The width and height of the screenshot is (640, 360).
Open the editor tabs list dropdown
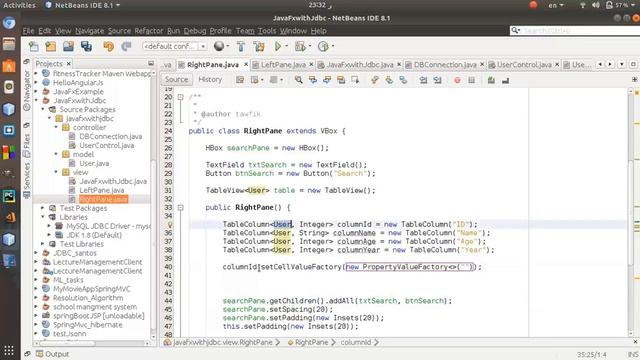[622, 64]
